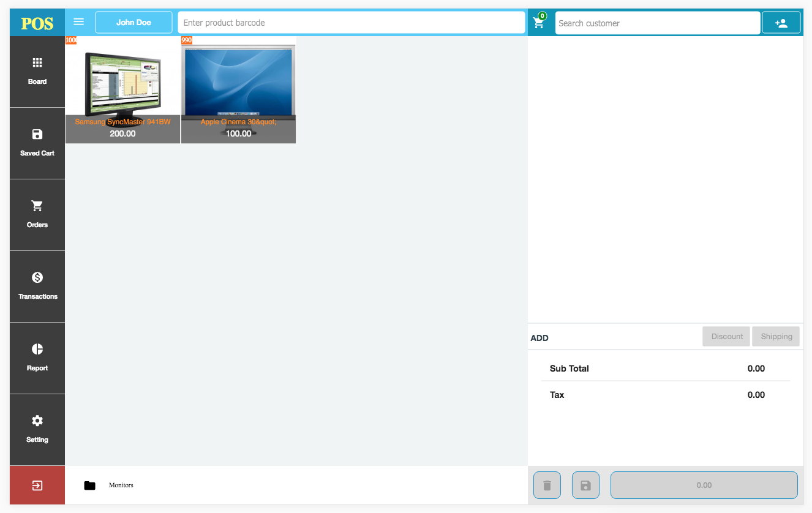Click the add customer icon button
812x513 pixels.
[x=781, y=23]
